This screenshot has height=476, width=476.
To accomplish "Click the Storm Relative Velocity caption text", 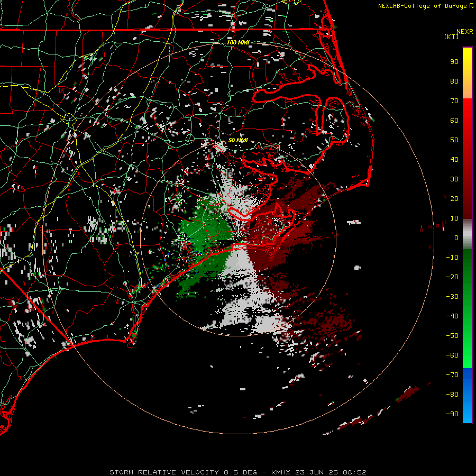I will 237,472.
